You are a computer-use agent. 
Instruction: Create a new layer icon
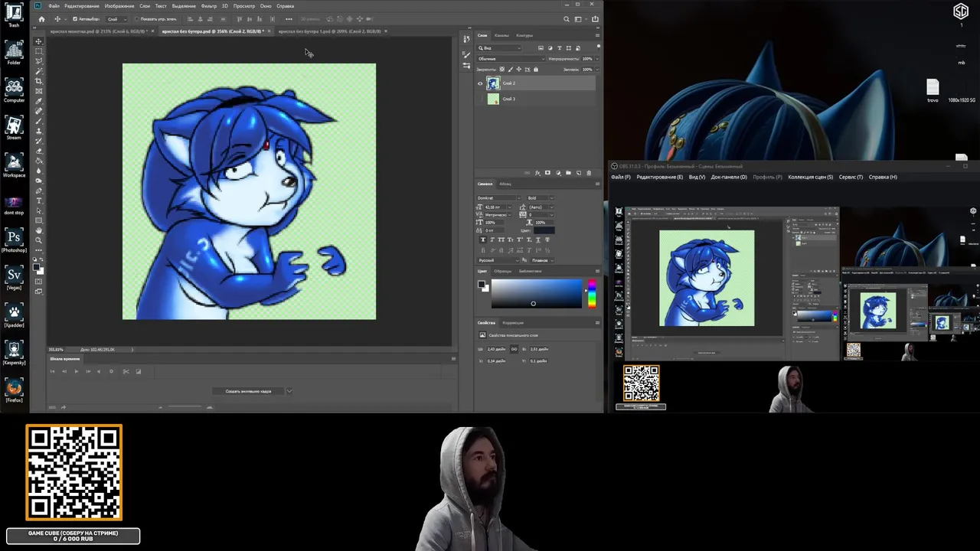coord(579,173)
